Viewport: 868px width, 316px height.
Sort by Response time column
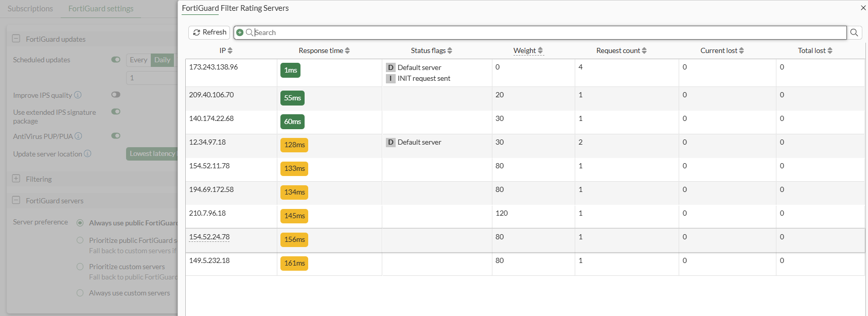coord(347,50)
